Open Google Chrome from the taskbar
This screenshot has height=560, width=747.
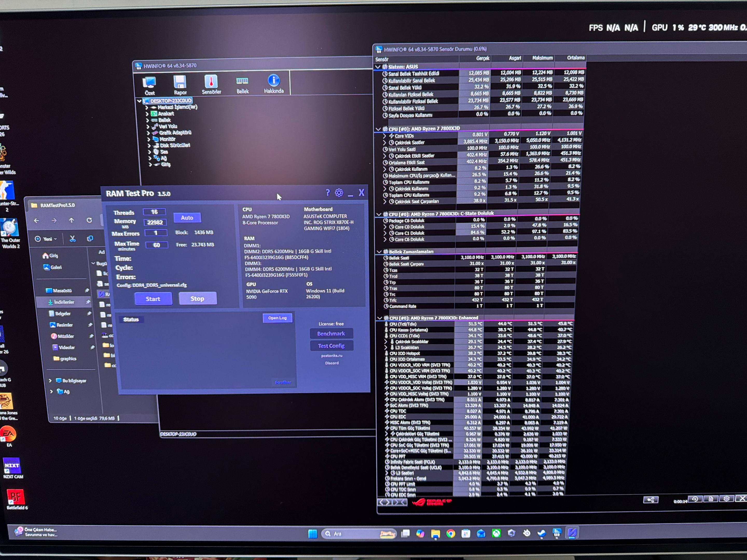pos(451,533)
